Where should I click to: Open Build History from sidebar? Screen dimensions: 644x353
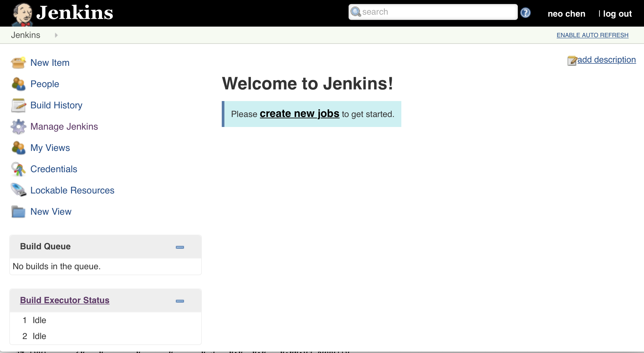click(x=56, y=105)
